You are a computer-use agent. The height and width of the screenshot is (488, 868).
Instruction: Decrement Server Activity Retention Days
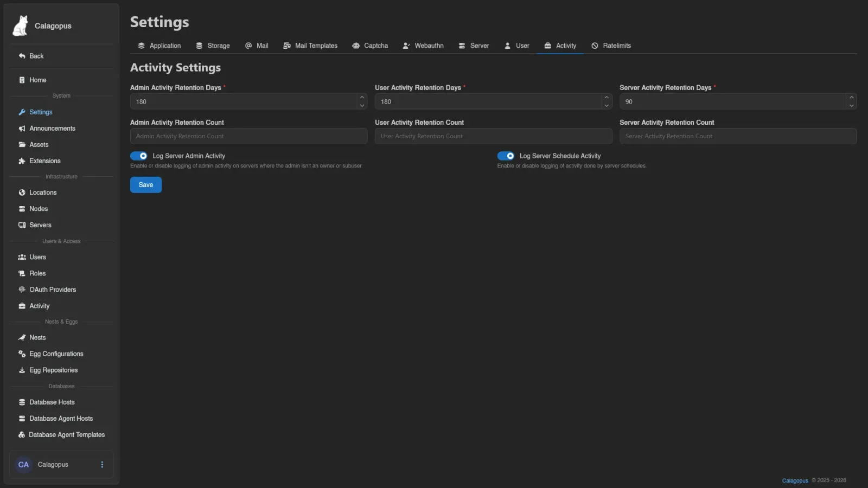[x=851, y=105]
